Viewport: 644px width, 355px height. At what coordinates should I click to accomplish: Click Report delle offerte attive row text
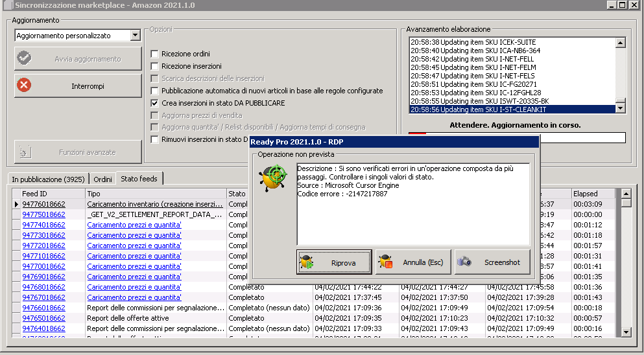point(128,318)
